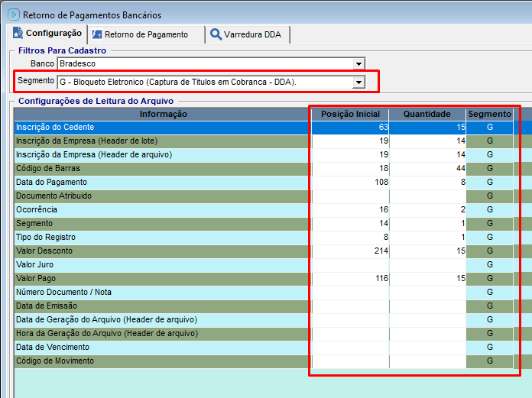The width and height of the screenshot is (532, 398).
Task: Click the Varredura DDA magnifier icon
Action: 216,34
